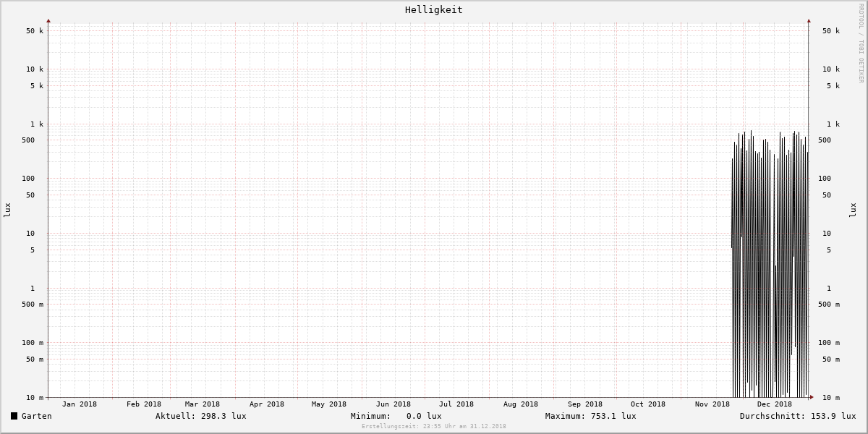Click the 100 m tick on right axis
The height and width of the screenshot is (434, 868).
(829, 342)
